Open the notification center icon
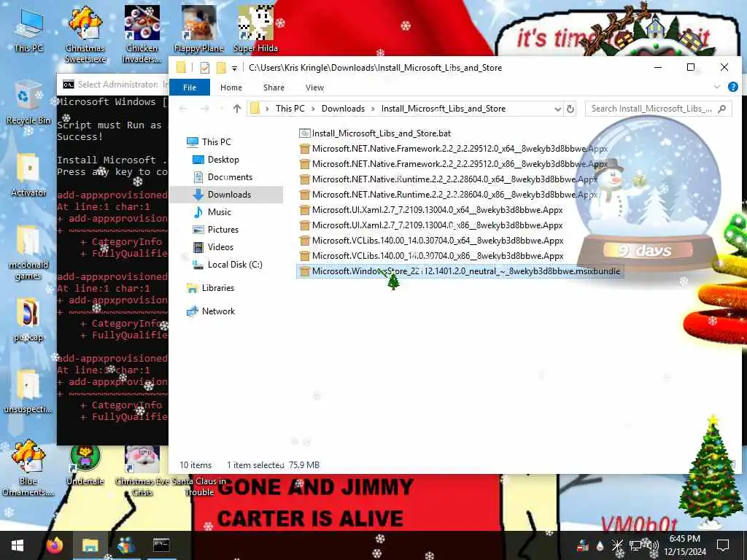747x560 pixels. pos(723,545)
